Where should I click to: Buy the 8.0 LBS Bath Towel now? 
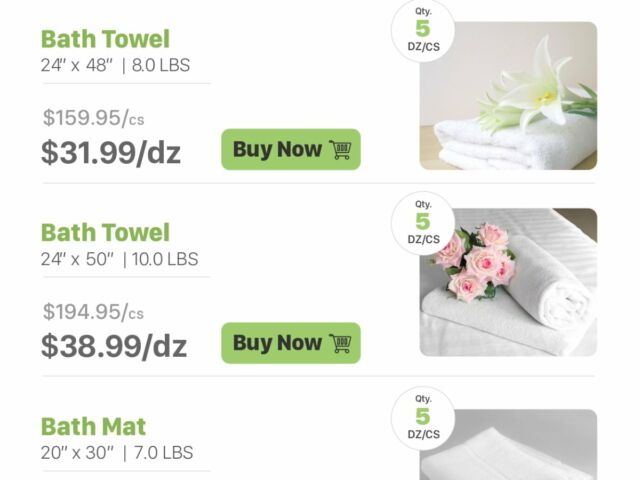[x=291, y=149]
